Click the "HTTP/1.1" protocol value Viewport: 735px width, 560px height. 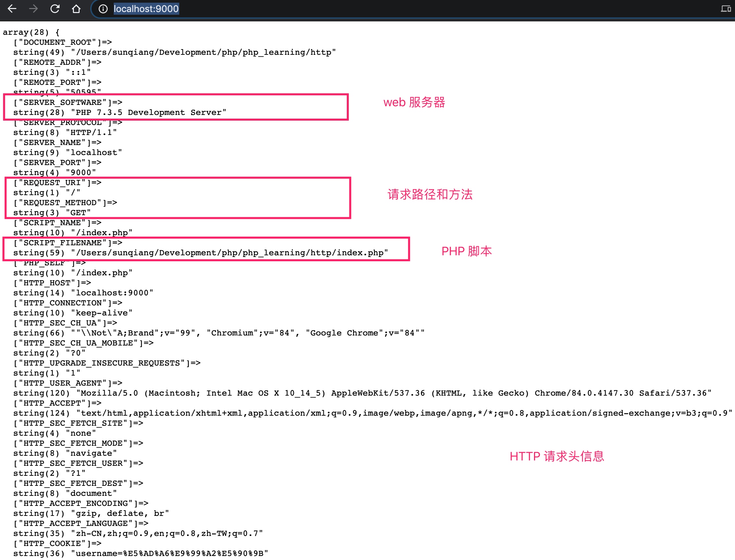91,133
